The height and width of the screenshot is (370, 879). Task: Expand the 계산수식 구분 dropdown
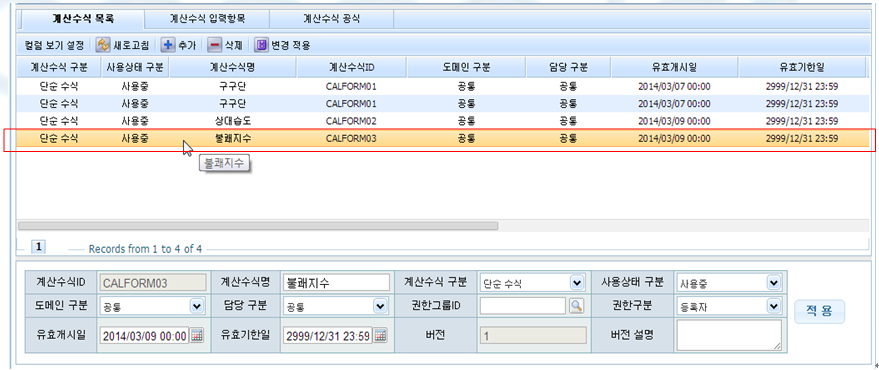[577, 283]
